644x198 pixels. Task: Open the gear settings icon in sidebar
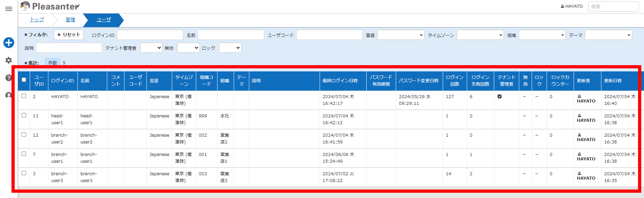pyautogui.click(x=9, y=60)
